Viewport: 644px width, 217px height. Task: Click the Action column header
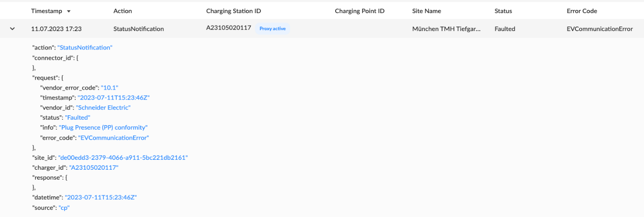pos(123,11)
